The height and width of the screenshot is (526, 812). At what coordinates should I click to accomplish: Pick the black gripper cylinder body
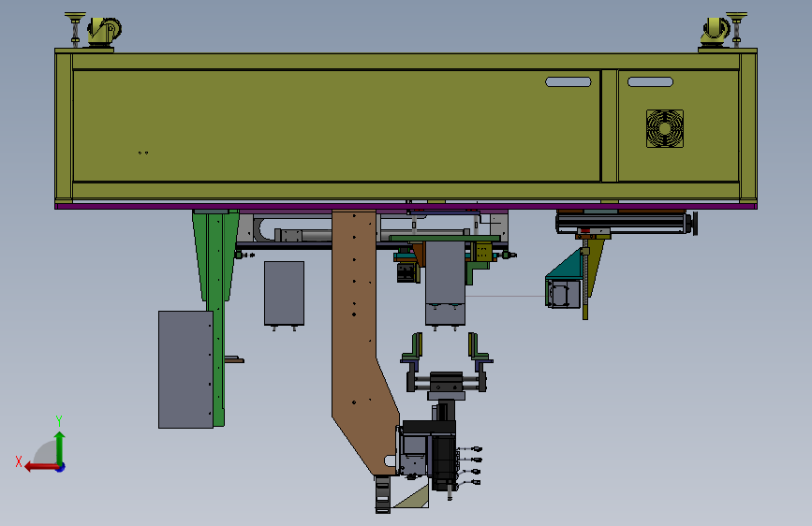(x=447, y=382)
